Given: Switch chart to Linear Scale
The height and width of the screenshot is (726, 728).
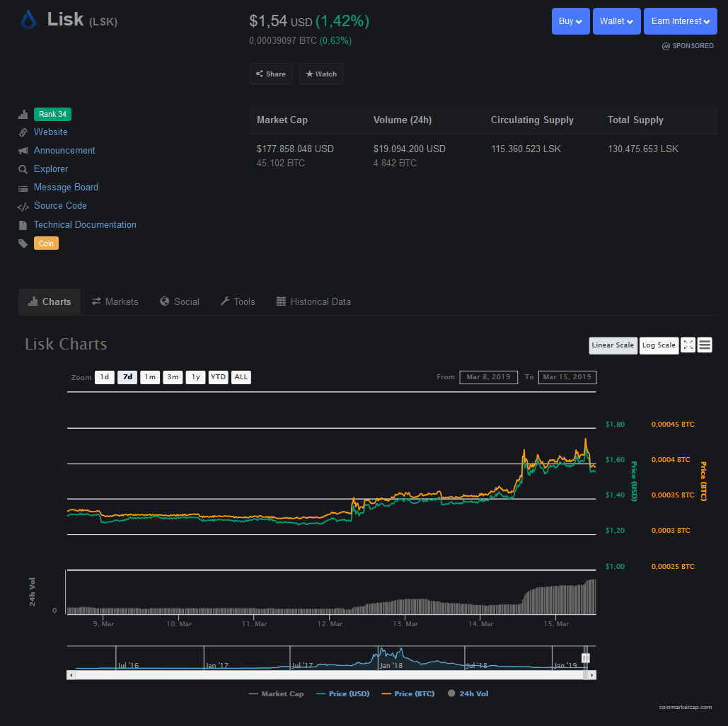Looking at the screenshot, I should (x=613, y=345).
